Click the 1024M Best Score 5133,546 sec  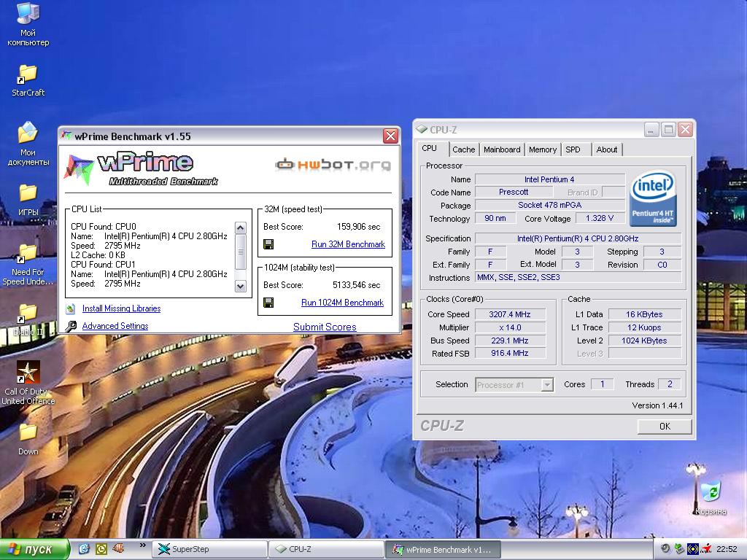click(x=356, y=285)
